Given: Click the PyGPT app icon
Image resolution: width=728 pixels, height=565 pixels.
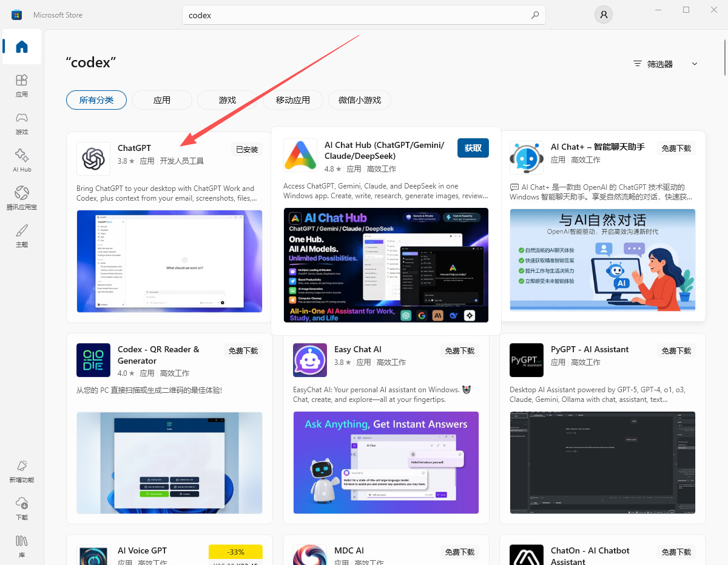Looking at the screenshot, I should (527, 360).
